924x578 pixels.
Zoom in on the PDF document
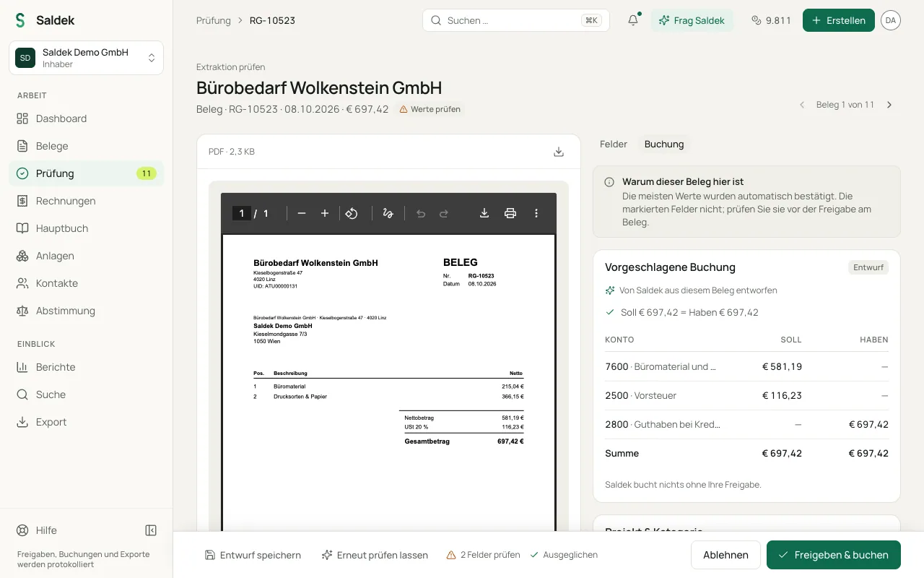(x=325, y=213)
